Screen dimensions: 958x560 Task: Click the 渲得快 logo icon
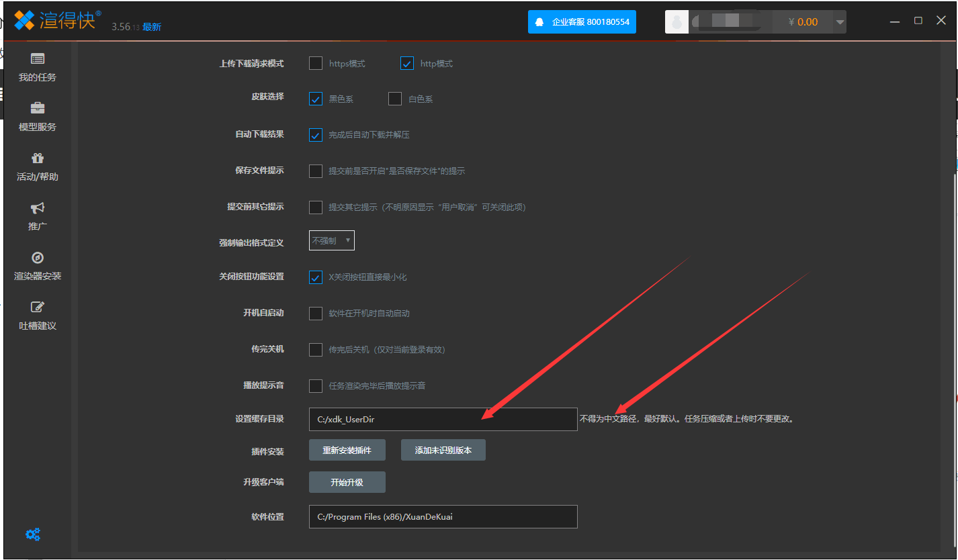click(24, 21)
